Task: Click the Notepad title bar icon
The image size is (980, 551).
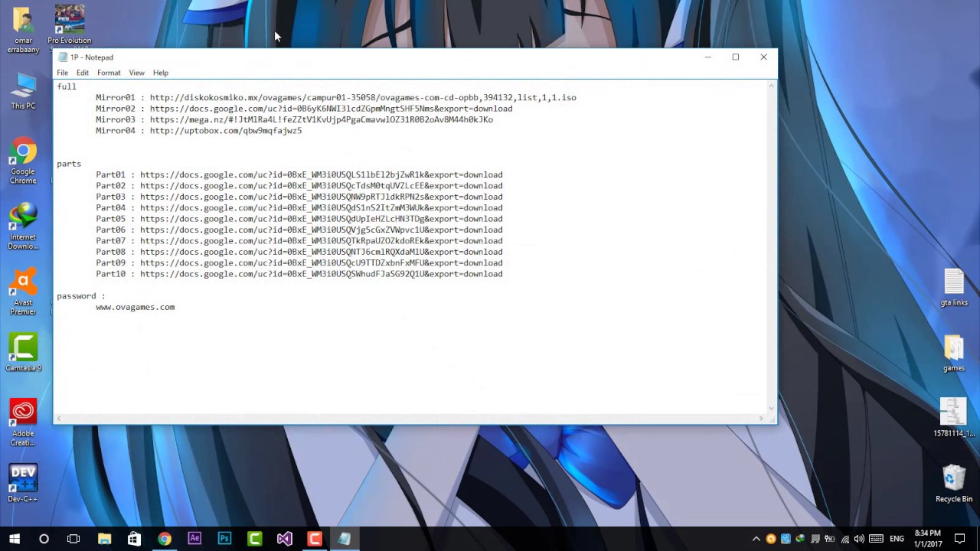Action: pyautogui.click(x=63, y=57)
